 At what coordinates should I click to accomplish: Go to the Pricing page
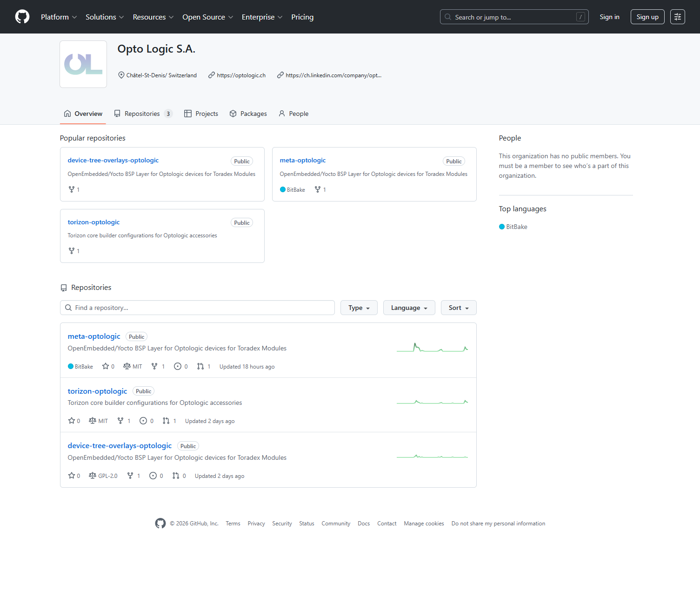pyautogui.click(x=302, y=17)
